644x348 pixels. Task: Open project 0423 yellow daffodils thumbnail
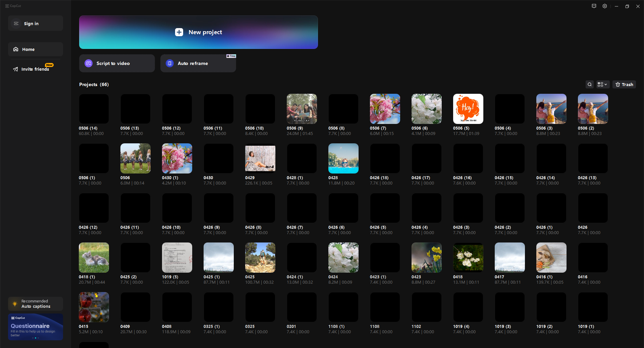427,258
